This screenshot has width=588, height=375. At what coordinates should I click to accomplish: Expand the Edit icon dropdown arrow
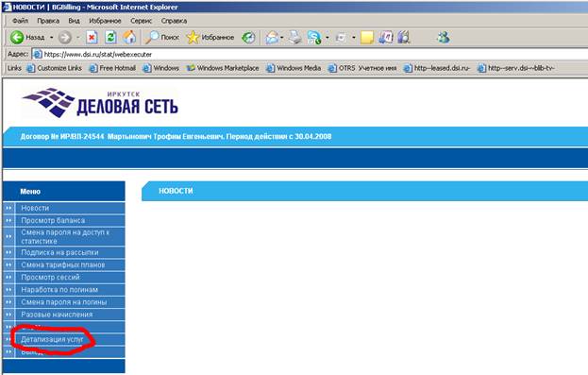[354, 38]
